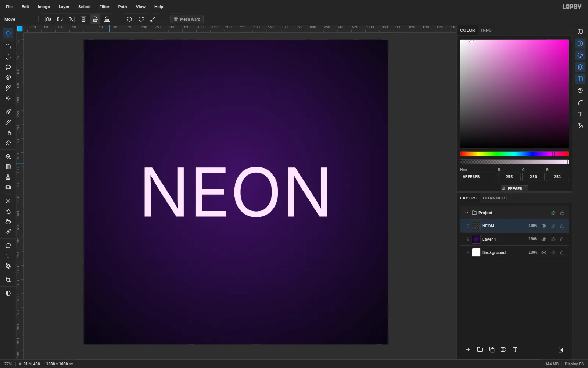This screenshot has height=368, width=588.
Task: Open the Edit menu
Action: pyautogui.click(x=25, y=7)
